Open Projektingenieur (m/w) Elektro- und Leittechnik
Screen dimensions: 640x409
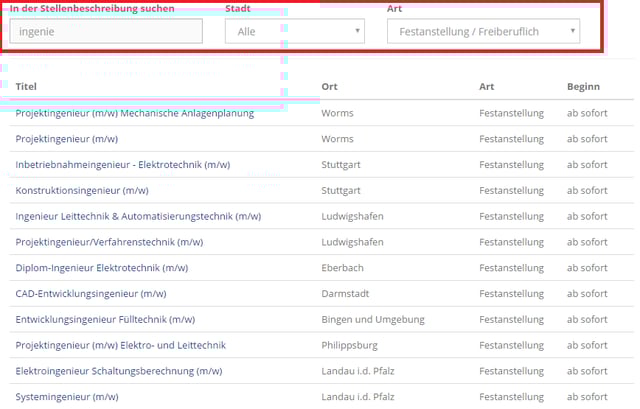pyautogui.click(x=121, y=345)
